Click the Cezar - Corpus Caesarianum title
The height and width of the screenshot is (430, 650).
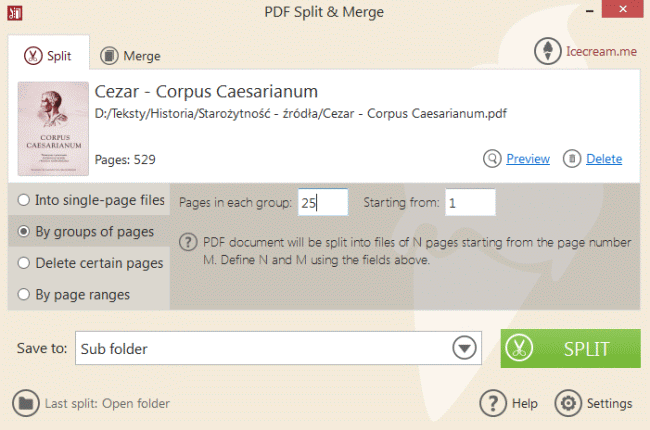[206, 91]
